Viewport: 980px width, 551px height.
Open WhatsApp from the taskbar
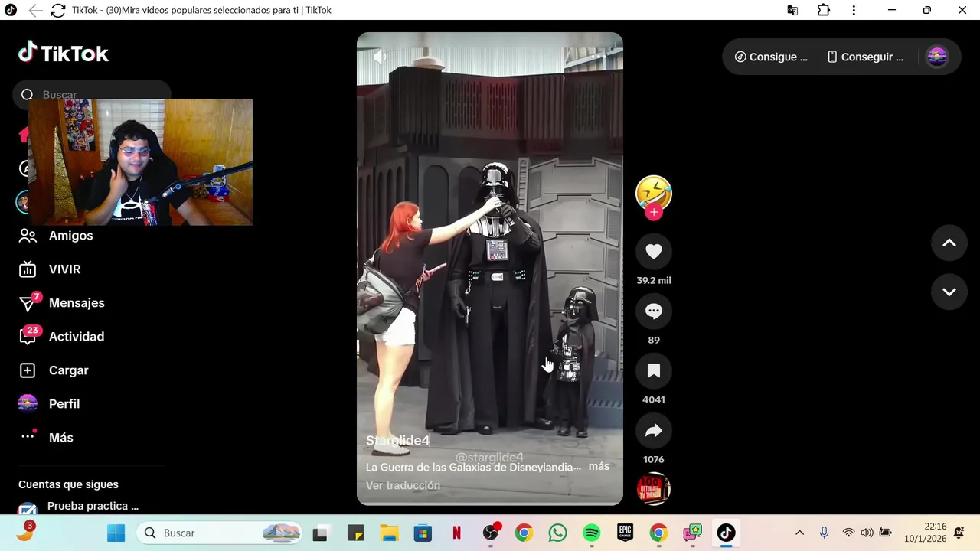click(557, 533)
